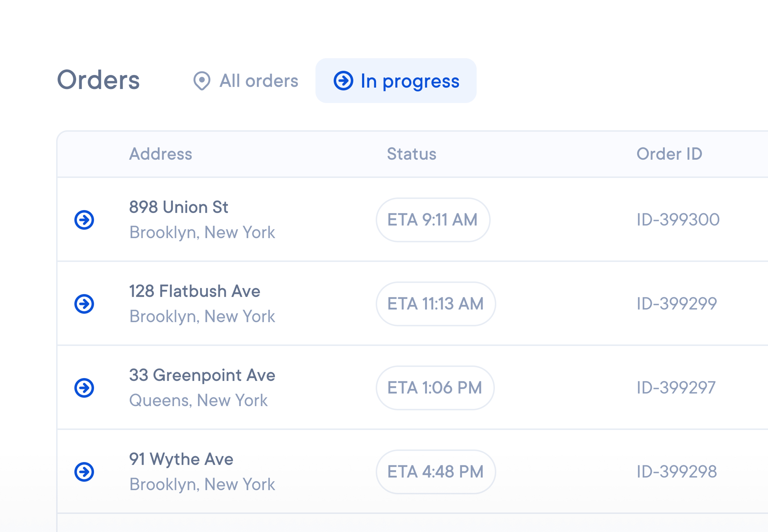
Task: Click the arrow icon beside 128 Flatbush Ave
Action: pos(84,303)
